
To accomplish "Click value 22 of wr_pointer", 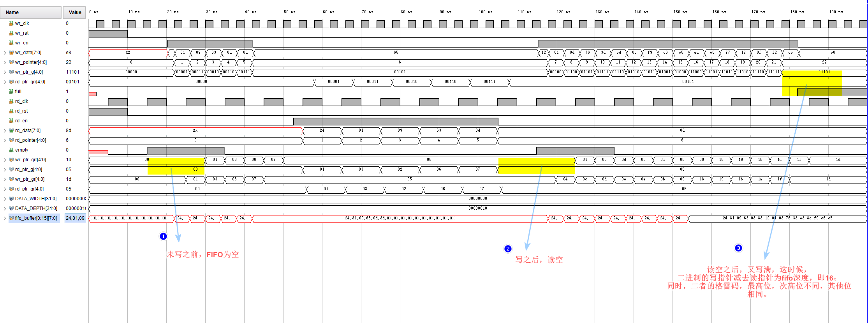I will (69, 62).
